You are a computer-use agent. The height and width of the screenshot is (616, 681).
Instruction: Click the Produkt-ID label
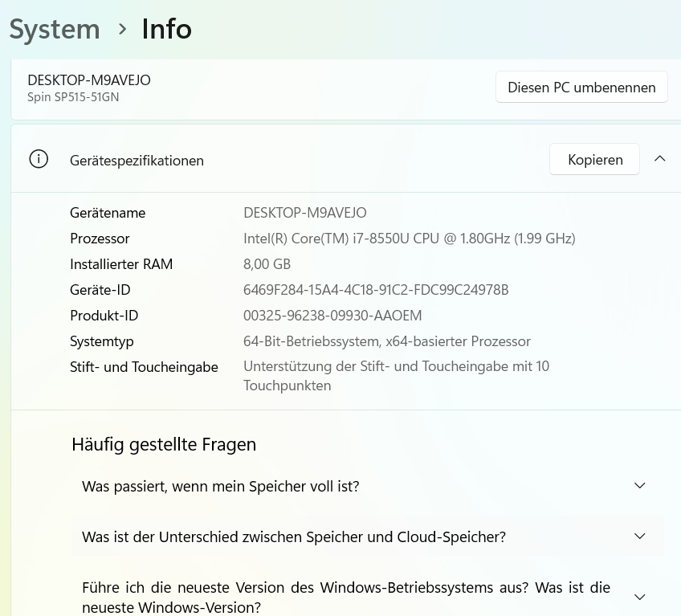click(x=104, y=316)
